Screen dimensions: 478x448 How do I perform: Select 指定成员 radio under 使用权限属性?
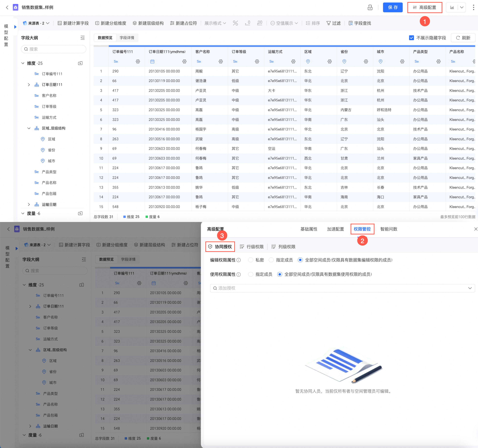[251, 274]
